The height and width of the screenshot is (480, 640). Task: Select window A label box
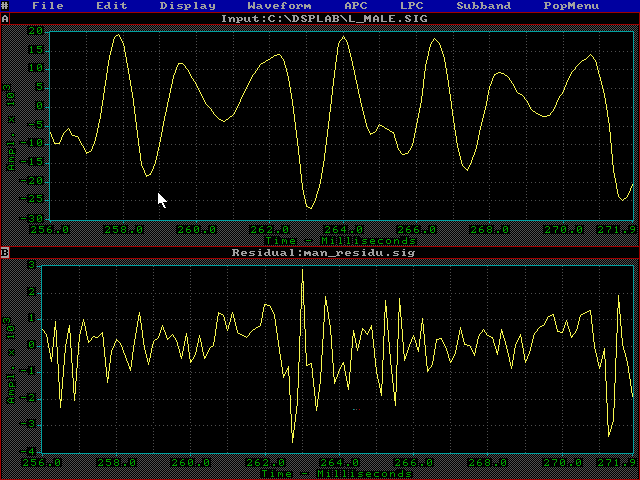[5, 19]
